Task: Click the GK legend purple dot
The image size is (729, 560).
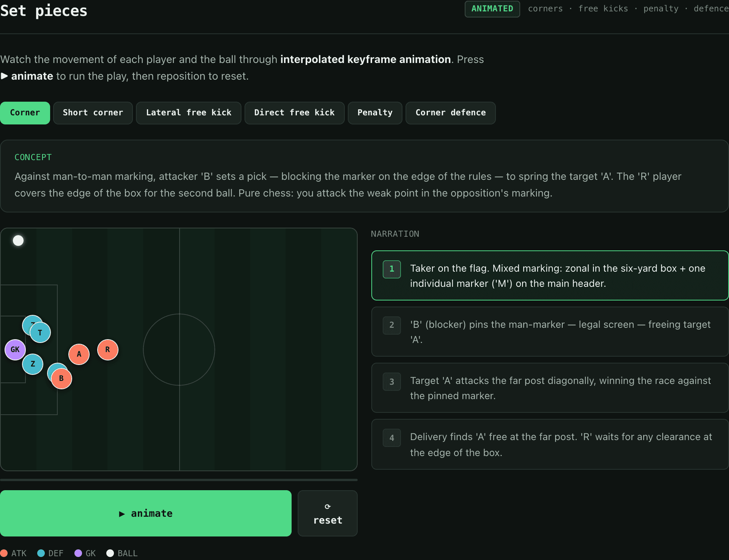Action: (x=78, y=553)
